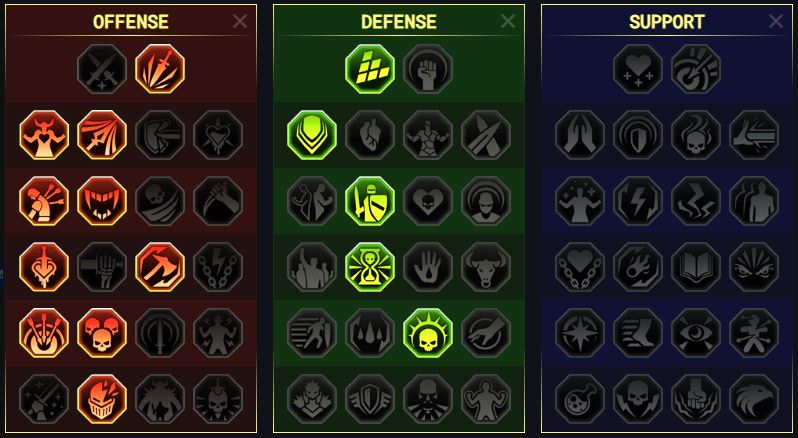Choose the open book Support mastery
The width and height of the screenshot is (798, 438).
pos(696,267)
